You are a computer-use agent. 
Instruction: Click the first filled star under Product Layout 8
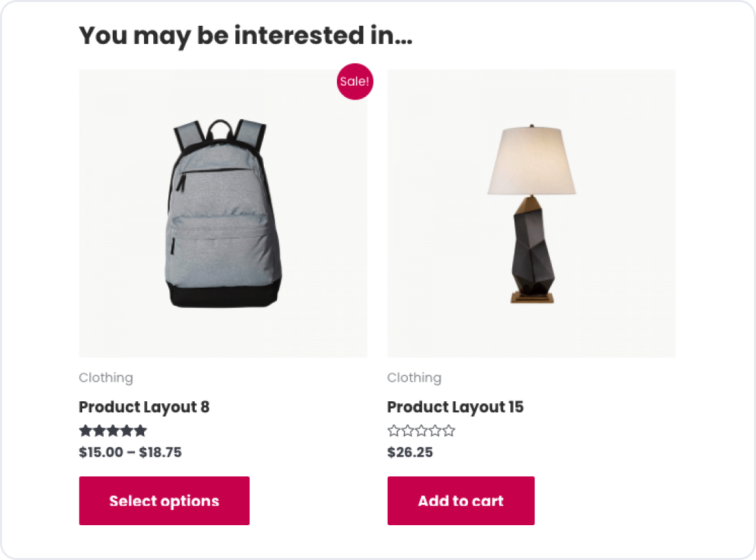86,430
